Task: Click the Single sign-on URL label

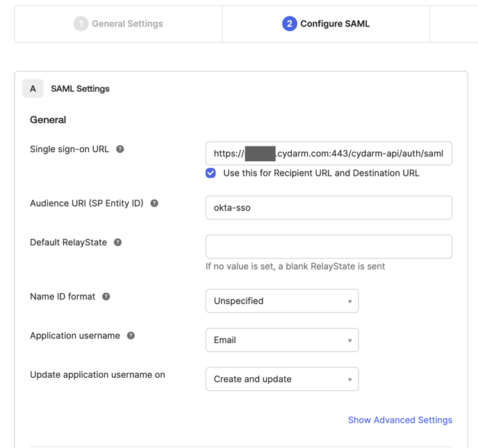Action: [69, 149]
